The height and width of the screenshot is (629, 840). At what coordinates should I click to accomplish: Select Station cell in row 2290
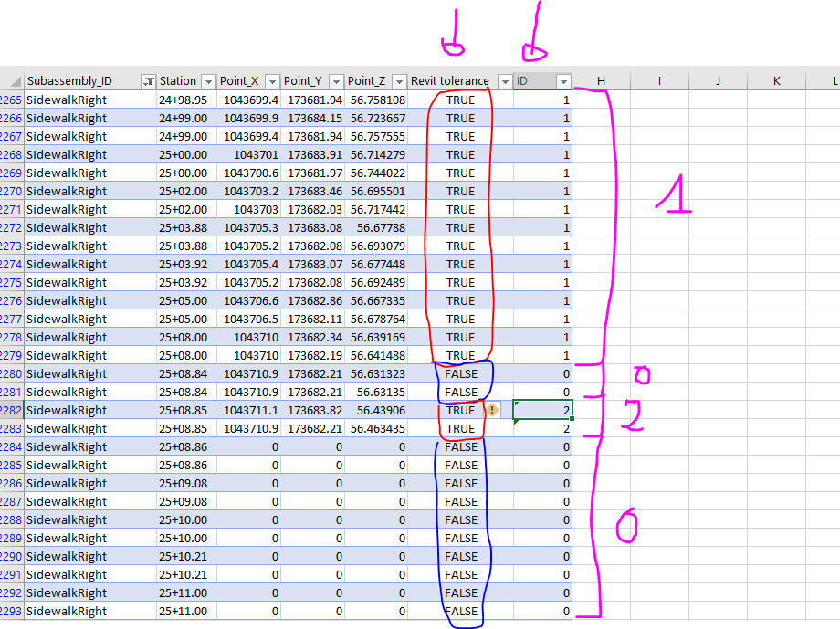click(x=186, y=557)
